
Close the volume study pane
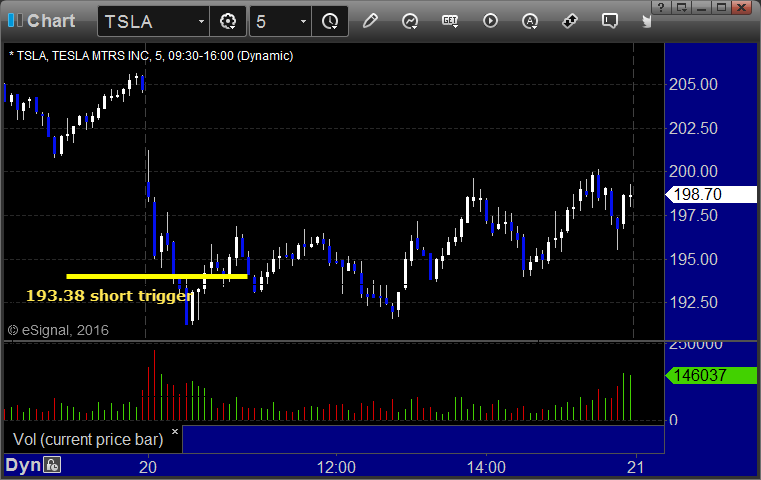coord(175,431)
